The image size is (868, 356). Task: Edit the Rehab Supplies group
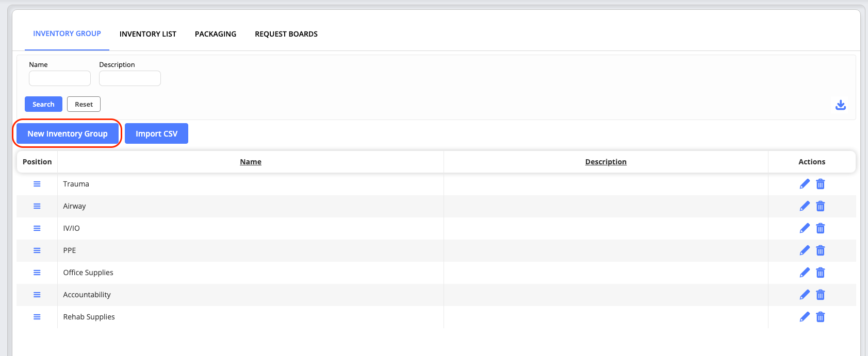point(805,317)
